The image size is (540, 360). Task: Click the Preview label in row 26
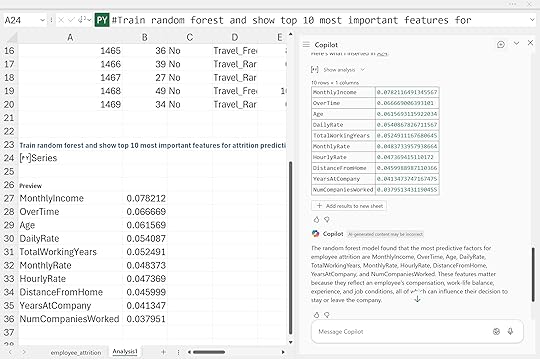tap(31, 186)
